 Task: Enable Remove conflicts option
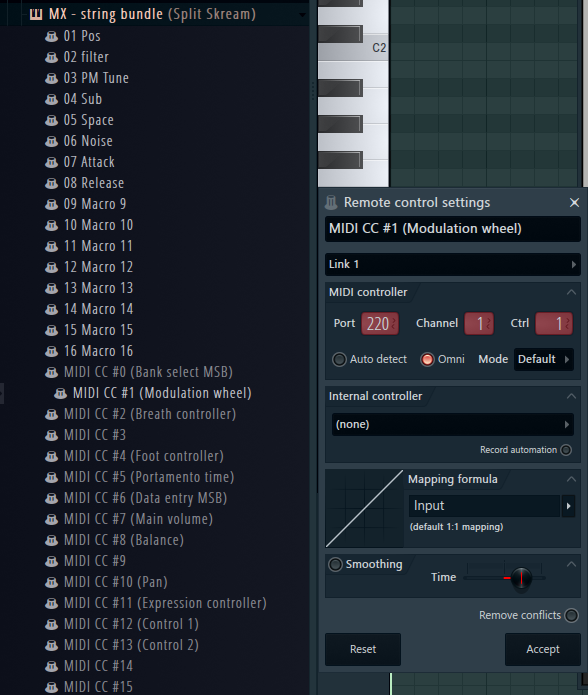(572, 615)
